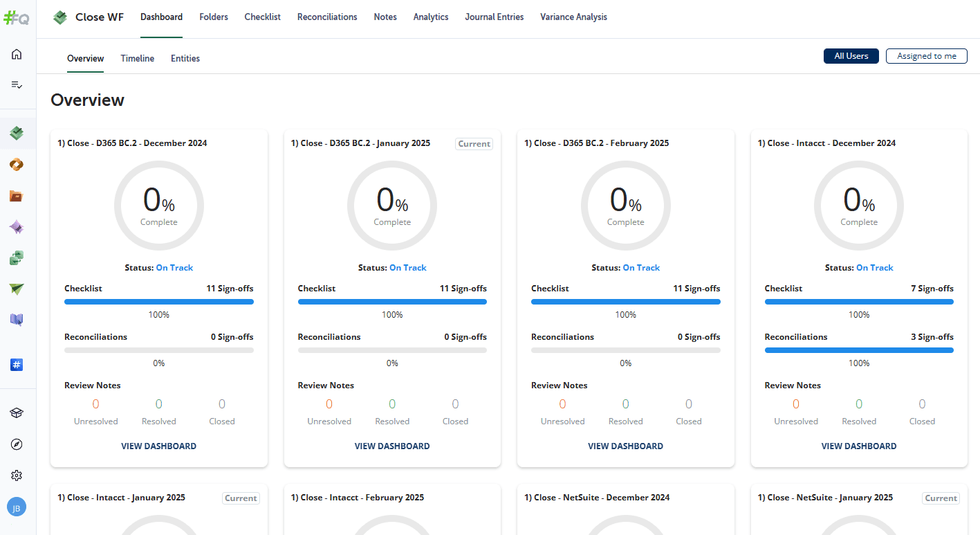
Task: Open the Checklist tab
Action: pos(263,17)
